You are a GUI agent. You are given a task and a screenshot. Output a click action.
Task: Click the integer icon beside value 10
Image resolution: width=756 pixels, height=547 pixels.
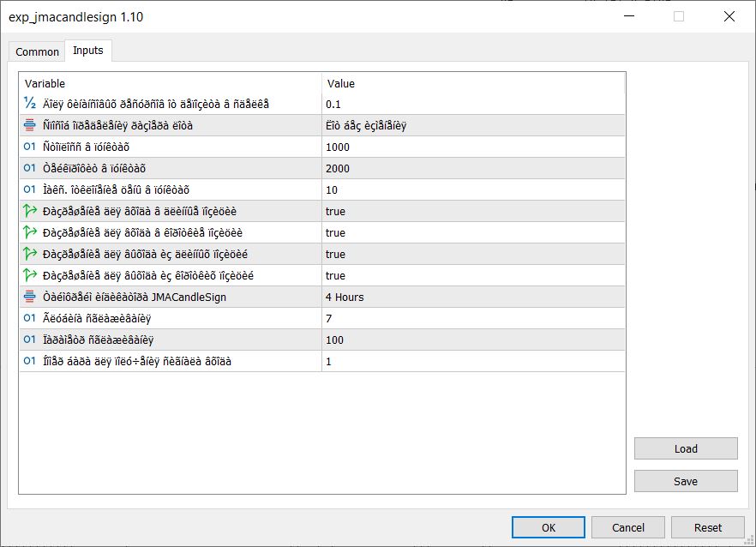pos(30,189)
